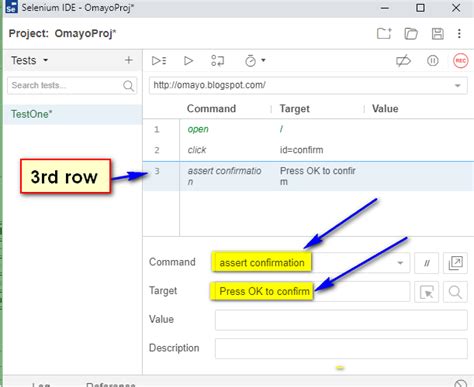
Task: Click the project name OmayoProj
Action: (85, 34)
